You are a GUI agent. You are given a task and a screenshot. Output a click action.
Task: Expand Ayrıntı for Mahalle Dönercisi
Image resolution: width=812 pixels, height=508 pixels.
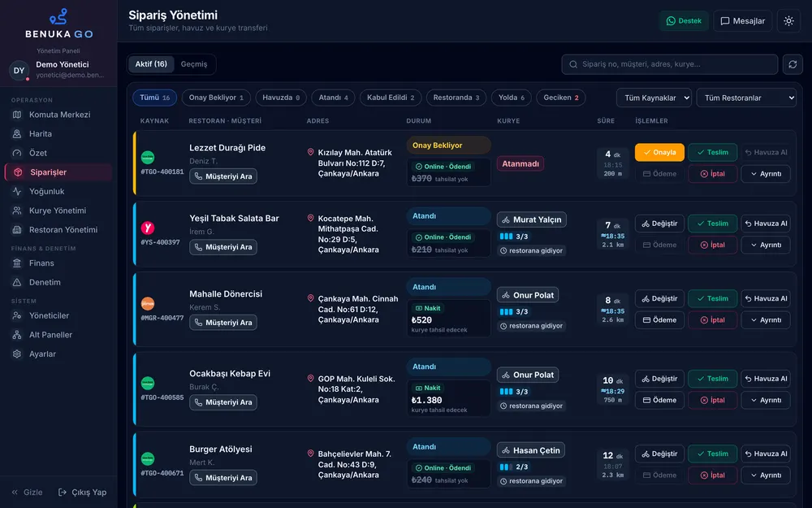tap(766, 319)
